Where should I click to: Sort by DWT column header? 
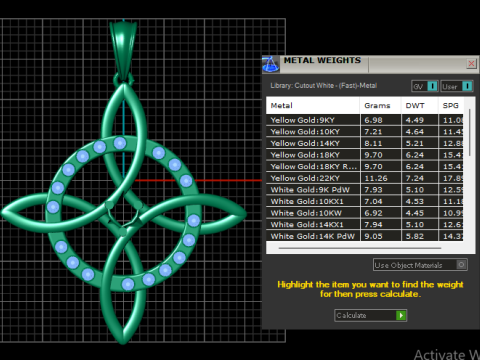point(420,106)
